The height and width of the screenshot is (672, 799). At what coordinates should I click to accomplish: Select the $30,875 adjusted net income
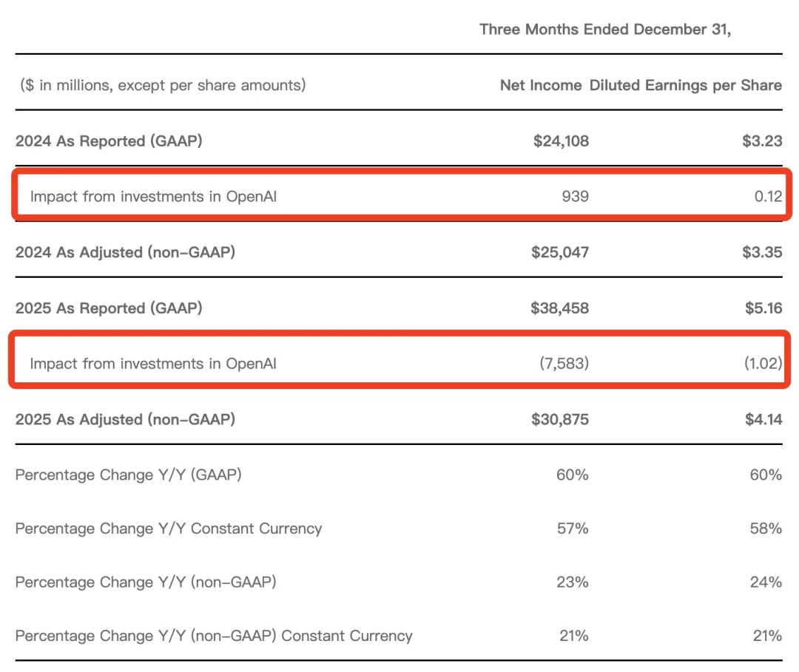click(x=560, y=419)
